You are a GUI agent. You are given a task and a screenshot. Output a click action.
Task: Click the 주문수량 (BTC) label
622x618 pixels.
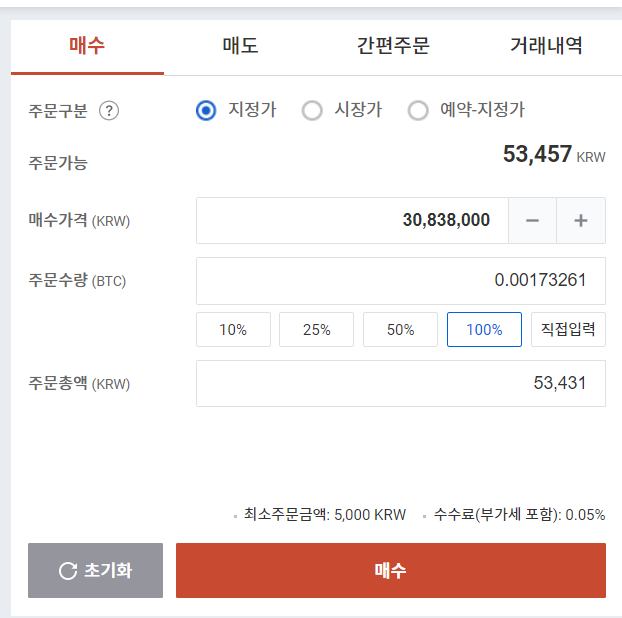[77, 280]
